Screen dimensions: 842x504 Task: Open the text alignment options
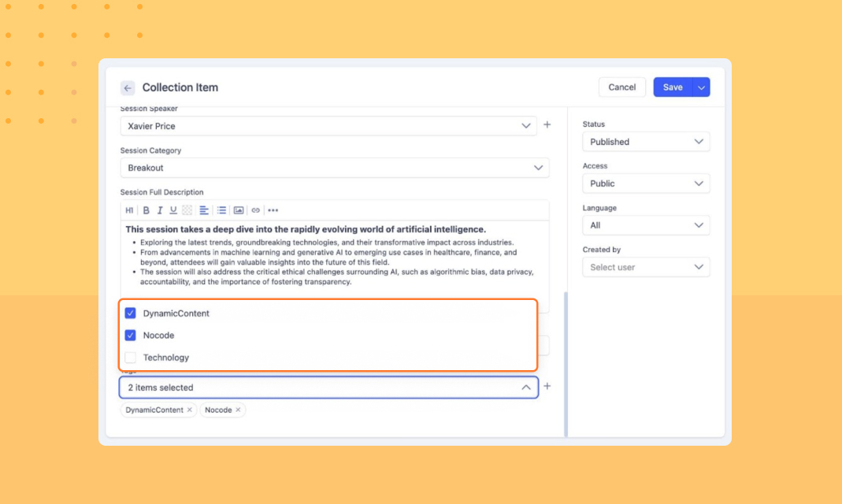[204, 210]
